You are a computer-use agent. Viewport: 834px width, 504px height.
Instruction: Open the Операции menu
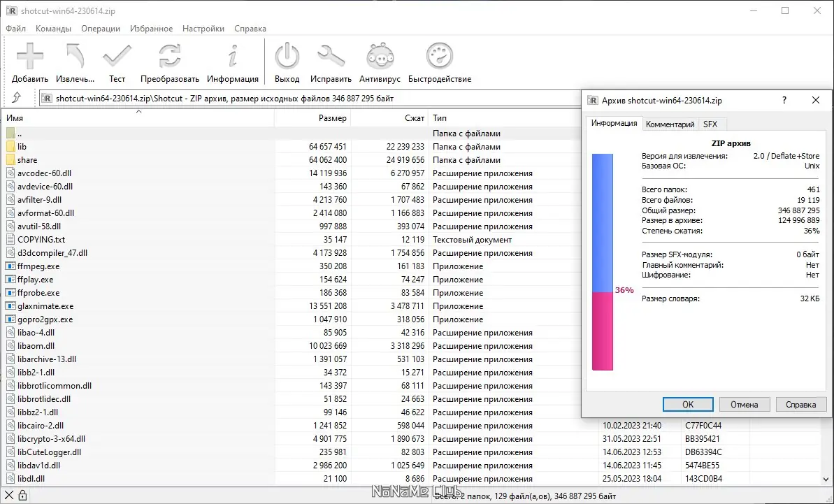pyautogui.click(x=101, y=29)
